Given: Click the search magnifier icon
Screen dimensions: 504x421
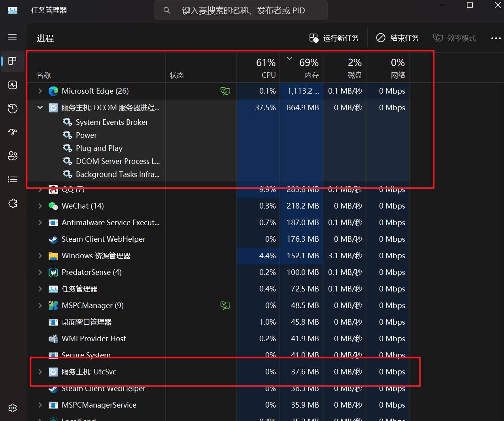Looking at the screenshot, I should click(167, 10).
